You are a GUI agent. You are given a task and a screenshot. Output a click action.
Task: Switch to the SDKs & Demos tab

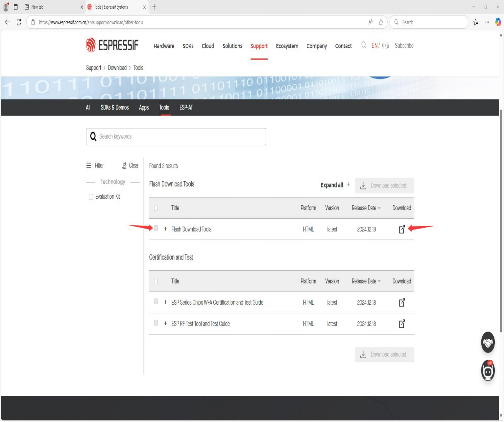click(x=115, y=108)
